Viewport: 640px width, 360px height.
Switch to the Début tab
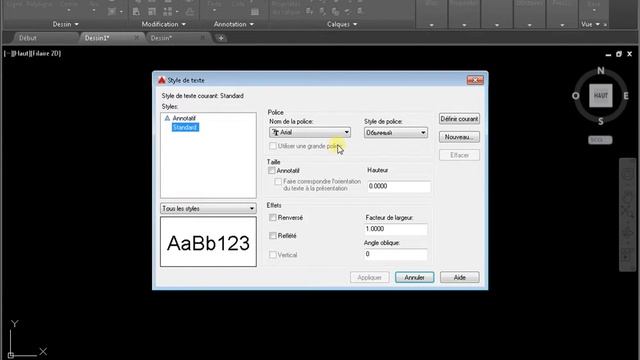[x=28, y=38]
